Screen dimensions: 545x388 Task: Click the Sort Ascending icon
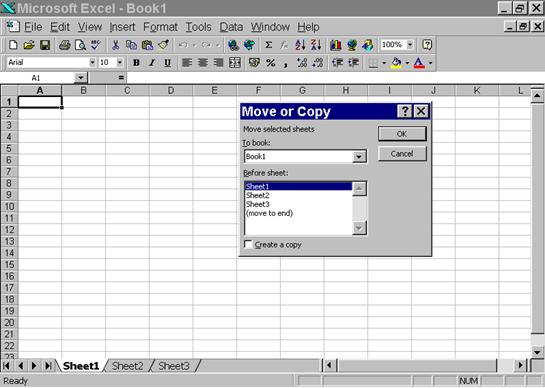[300, 45]
